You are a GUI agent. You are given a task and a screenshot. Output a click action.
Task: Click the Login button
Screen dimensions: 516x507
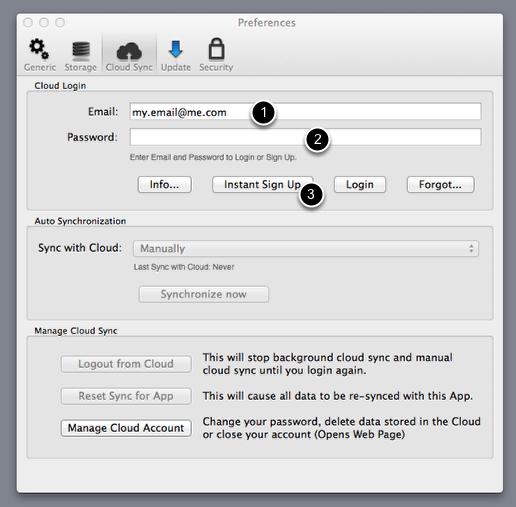pyautogui.click(x=360, y=184)
